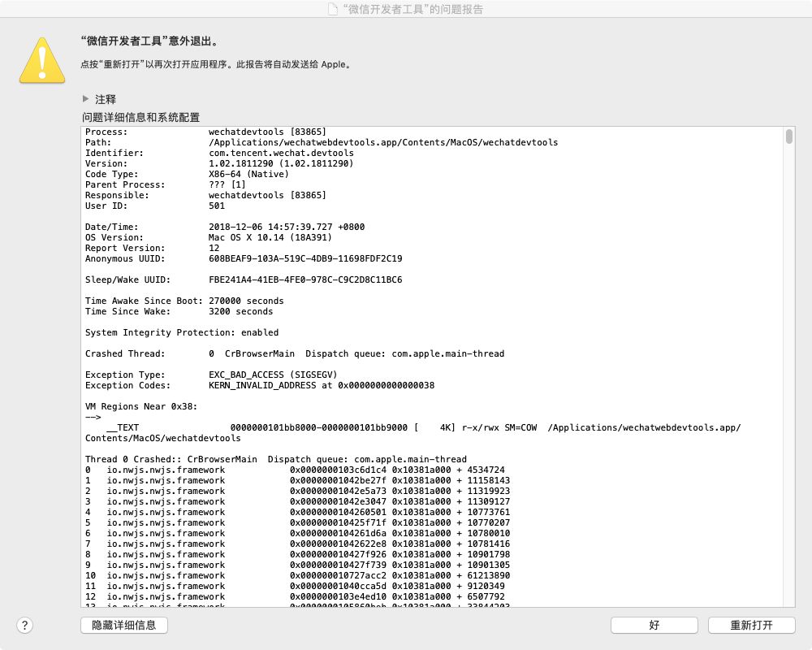Click stack frame 9 with offset 10901305

click(297, 565)
